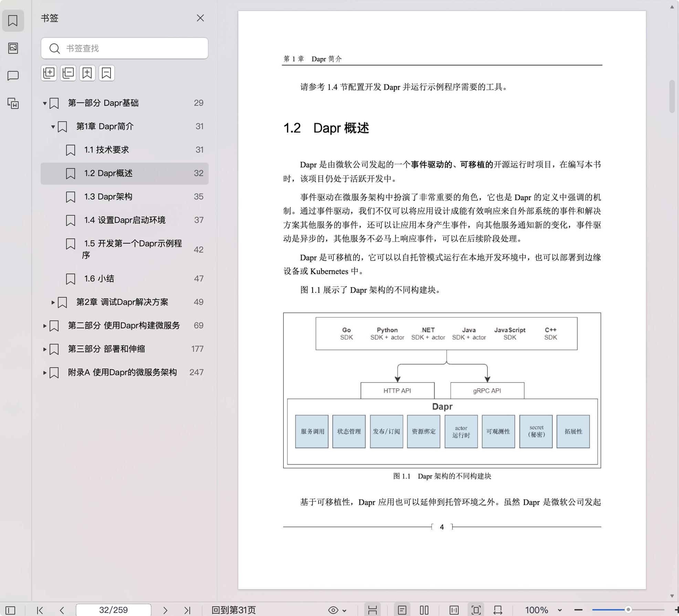Click the 1.2 Dapr 概述 heading
Viewport: 679px width, 616px height.
(326, 128)
